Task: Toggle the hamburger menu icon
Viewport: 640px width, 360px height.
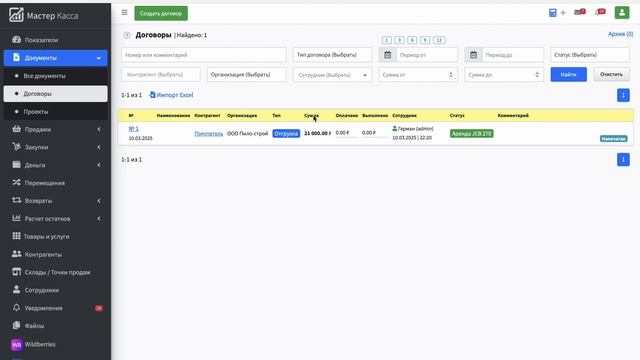Action: [124, 13]
